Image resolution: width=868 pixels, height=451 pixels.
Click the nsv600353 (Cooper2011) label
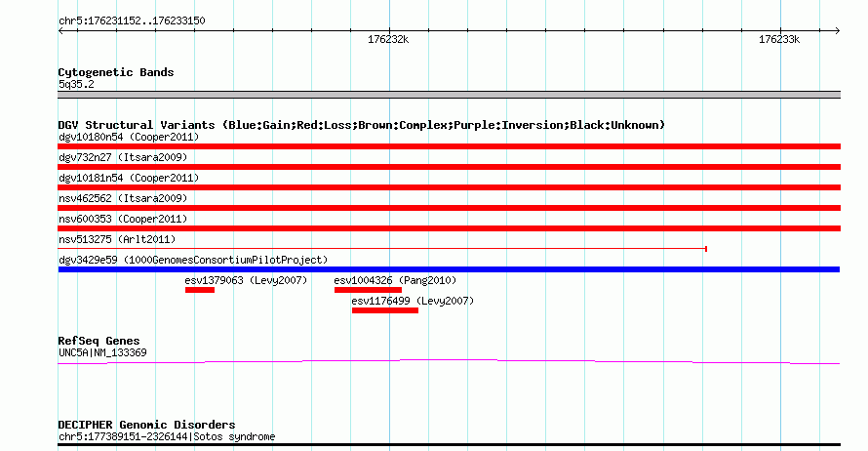pos(123,219)
